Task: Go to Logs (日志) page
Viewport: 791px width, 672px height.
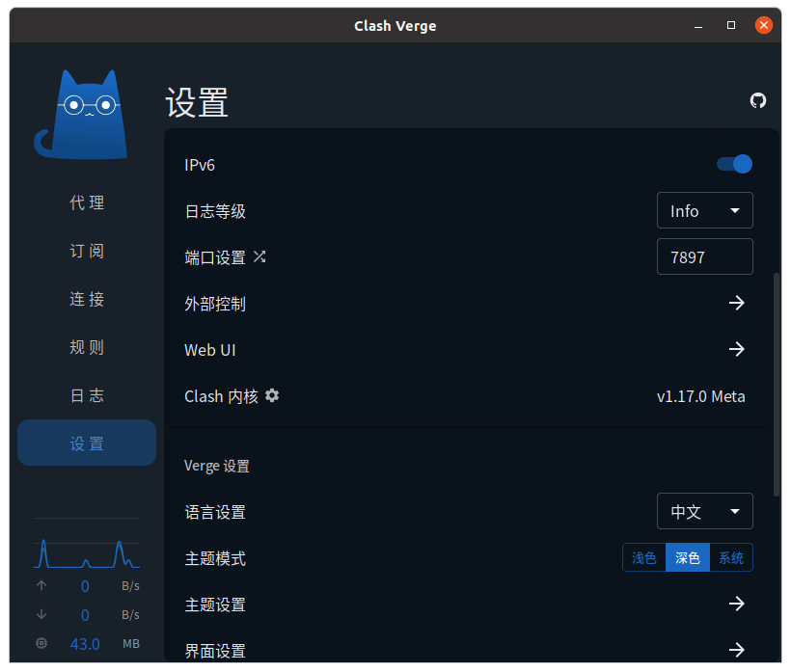Action: pyautogui.click(x=87, y=395)
